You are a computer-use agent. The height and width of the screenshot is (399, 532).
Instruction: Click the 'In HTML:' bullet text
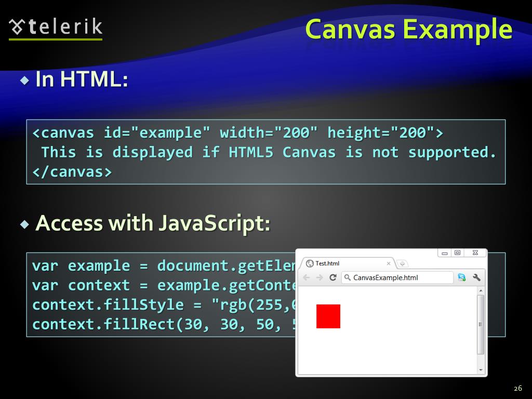82,79
